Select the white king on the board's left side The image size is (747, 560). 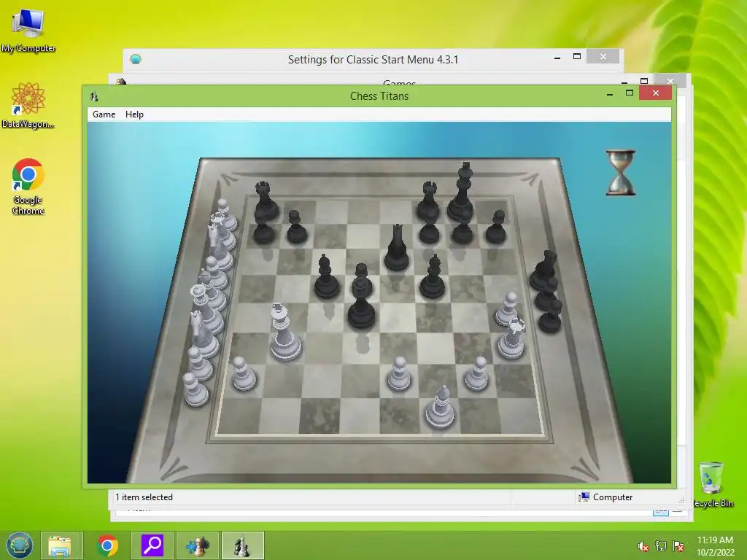[285, 332]
